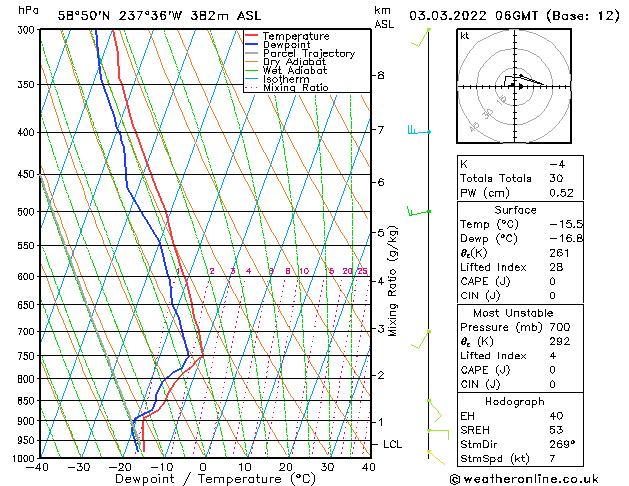
Task: Click the Most Unstable section heading
Action: pos(513,313)
